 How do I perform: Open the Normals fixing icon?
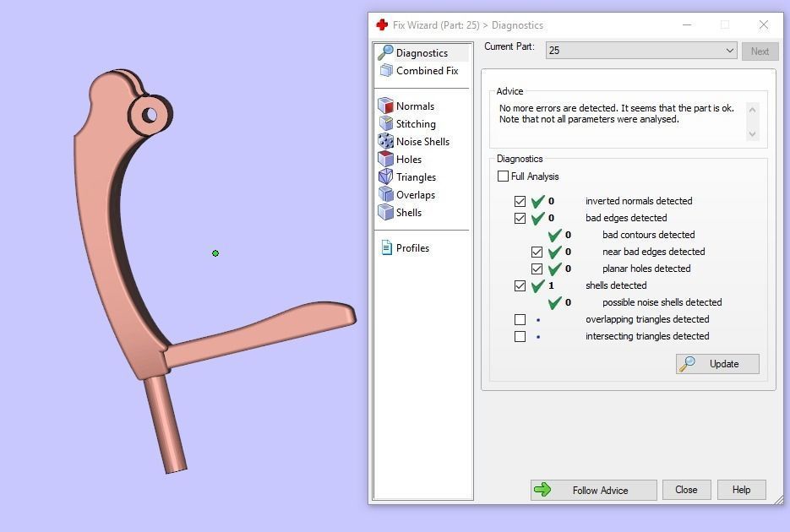click(385, 106)
